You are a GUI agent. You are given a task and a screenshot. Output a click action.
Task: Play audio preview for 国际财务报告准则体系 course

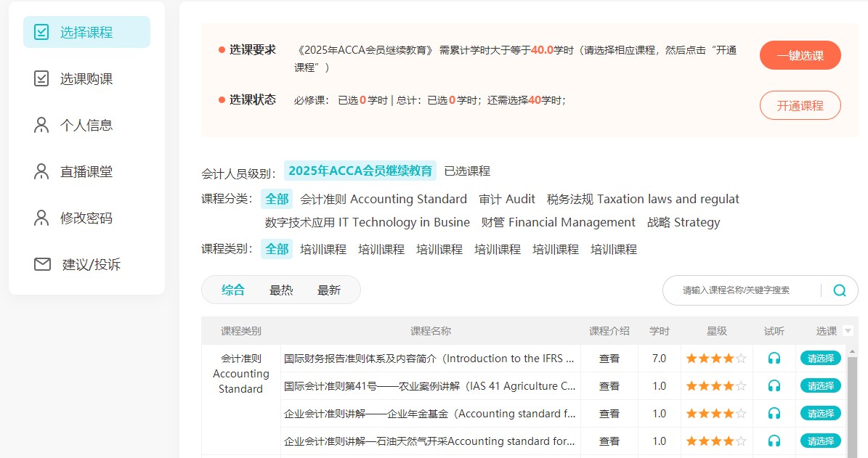click(774, 359)
